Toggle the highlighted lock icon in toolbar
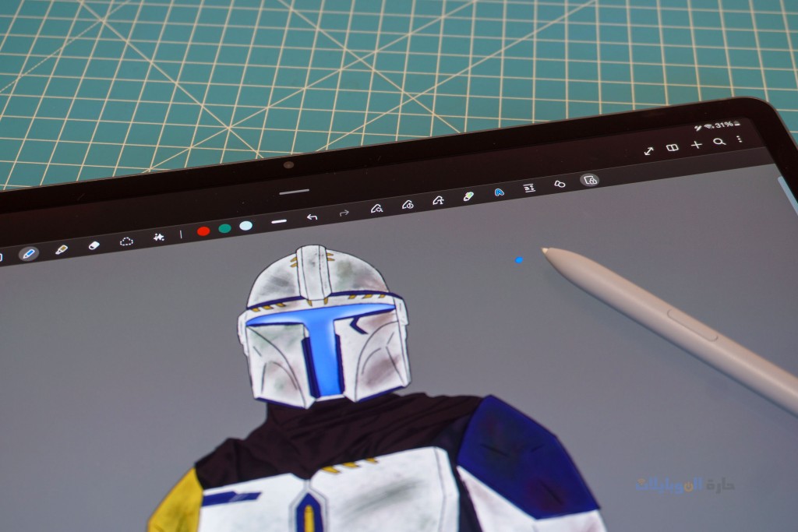 coord(590,180)
